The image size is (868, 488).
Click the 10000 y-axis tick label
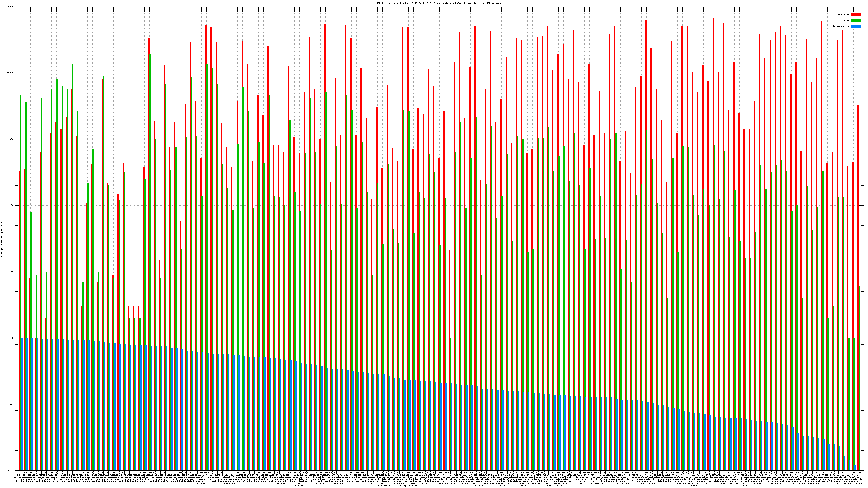11,73
